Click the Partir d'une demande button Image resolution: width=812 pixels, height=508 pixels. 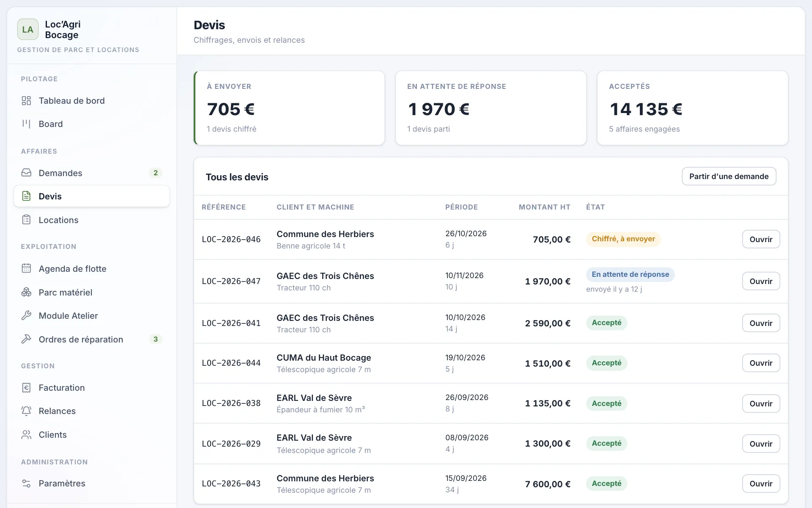(x=729, y=177)
